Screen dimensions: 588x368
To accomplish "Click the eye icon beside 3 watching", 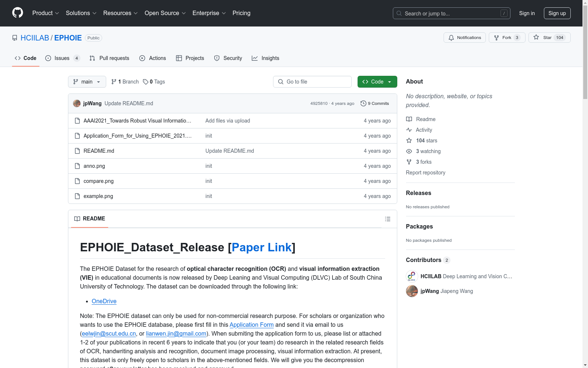I will 409,151.
